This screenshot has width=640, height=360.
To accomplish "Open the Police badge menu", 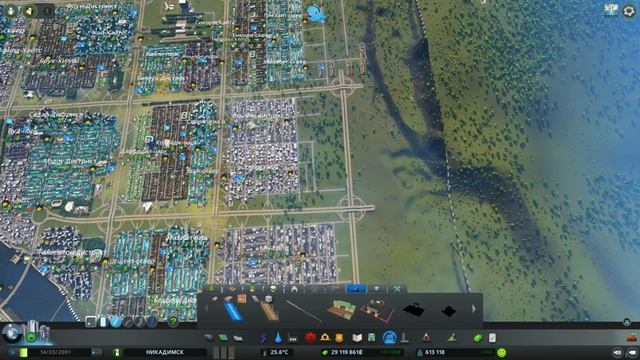I will [x=339, y=338].
